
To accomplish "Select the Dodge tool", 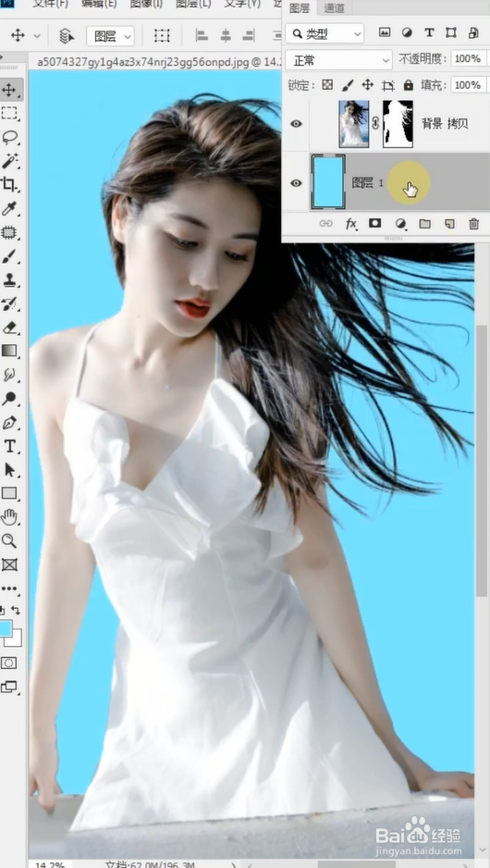I will [9, 399].
